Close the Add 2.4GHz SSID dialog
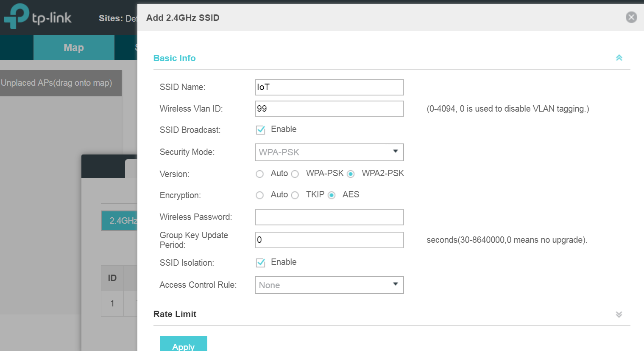The height and width of the screenshot is (351, 644). pyautogui.click(x=631, y=17)
